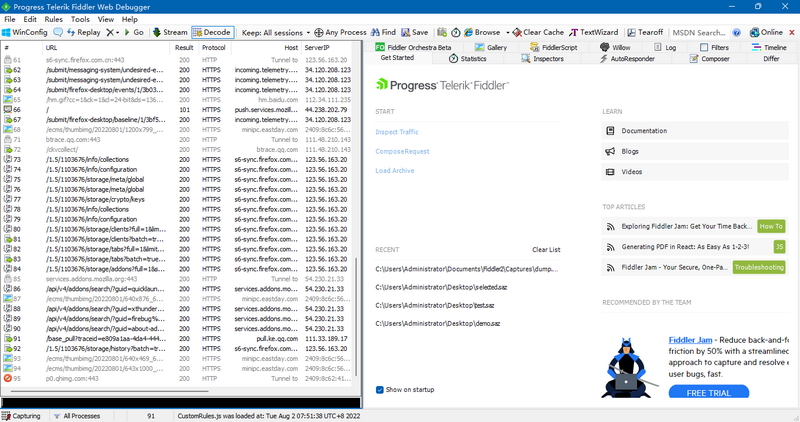Screen dimensions: 800x422
Task: Sort sessions by Protocol column header
Action: coord(213,47)
